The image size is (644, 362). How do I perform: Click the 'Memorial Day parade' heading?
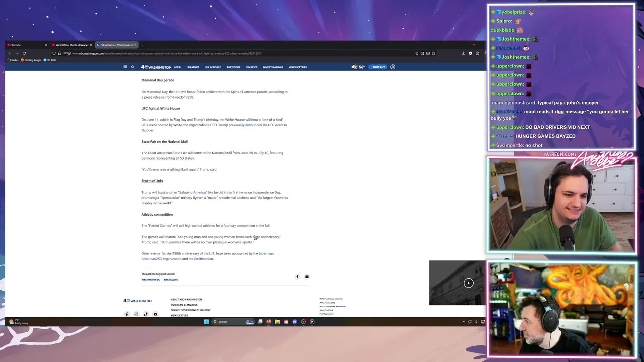157,80
